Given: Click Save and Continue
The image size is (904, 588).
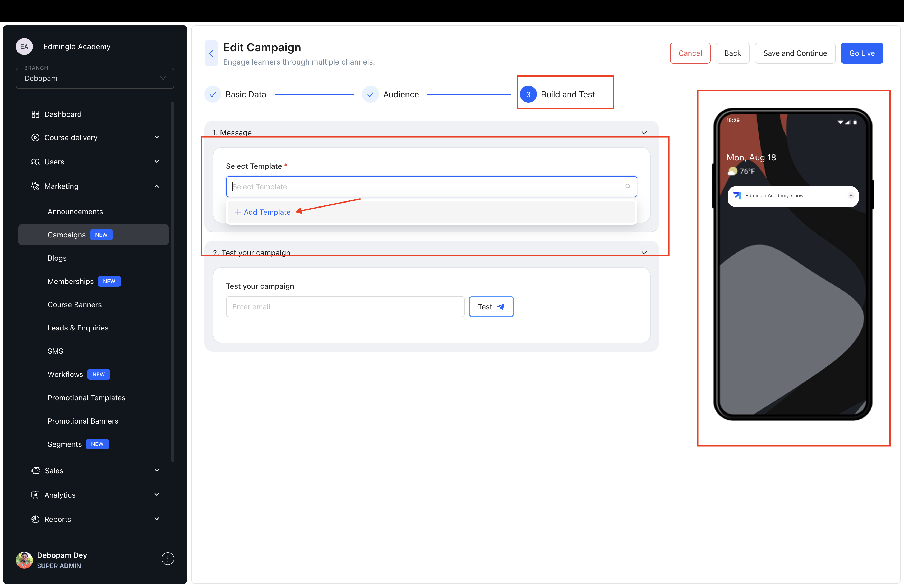Looking at the screenshot, I should 795,53.
